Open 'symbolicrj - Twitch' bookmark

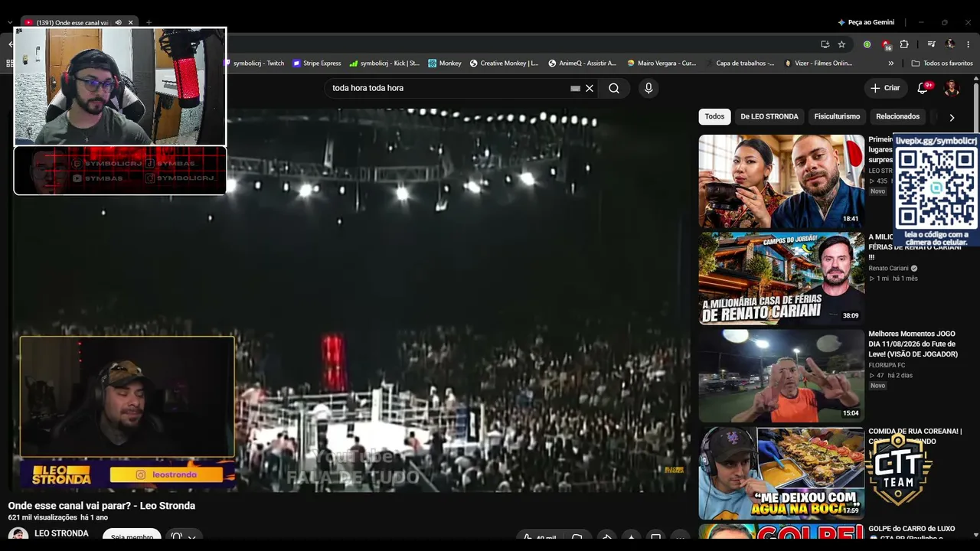[x=253, y=64]
